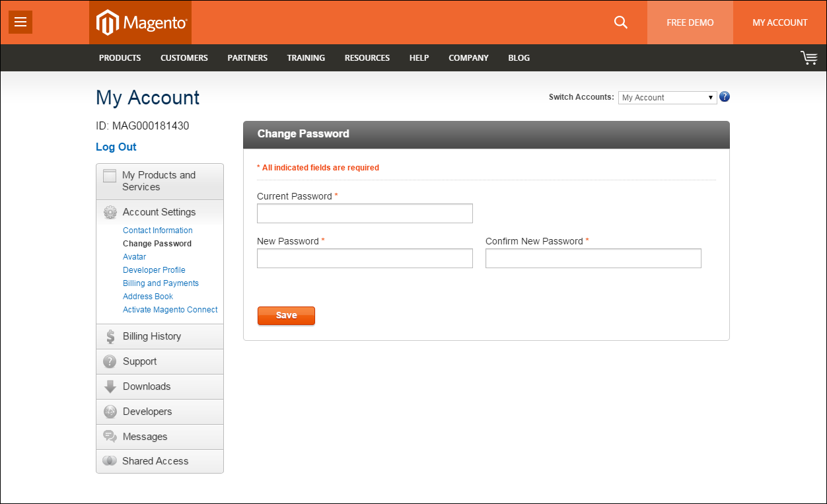The image size is (827, 504).
Task: Open the TRAINING menu
Action: tap(306, 58)
